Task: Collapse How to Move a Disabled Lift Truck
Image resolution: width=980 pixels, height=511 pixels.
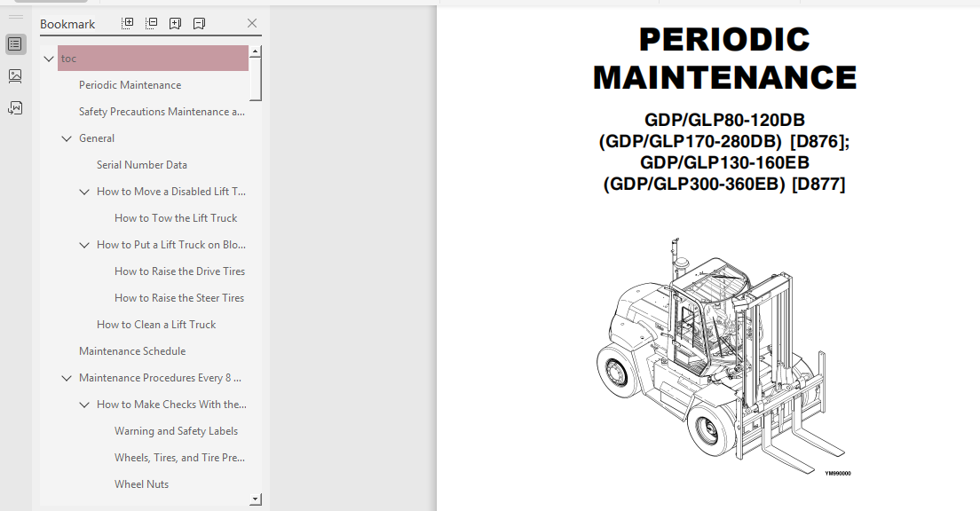Action: pos(84,192)
